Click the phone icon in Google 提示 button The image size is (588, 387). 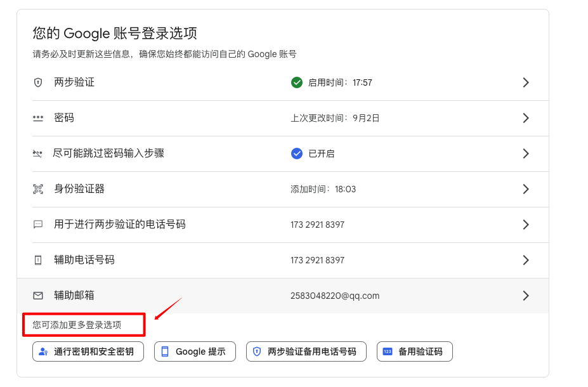click(x=165, y=351)
